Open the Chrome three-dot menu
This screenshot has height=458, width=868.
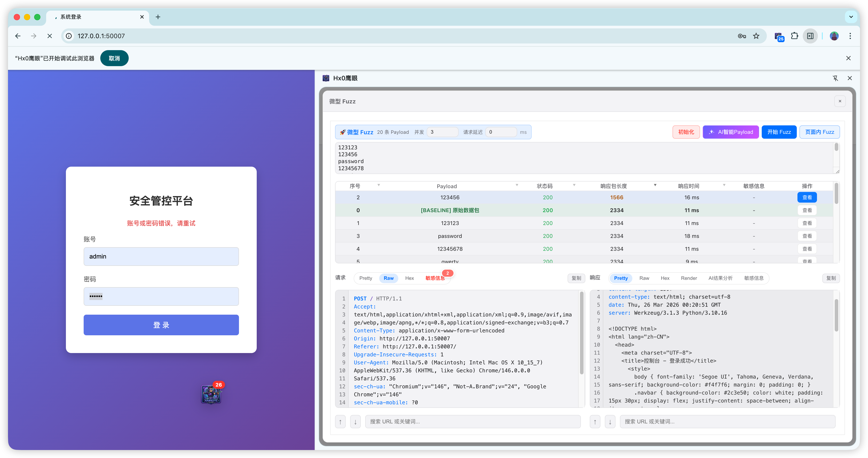pyautogui.click(x=850, y=36)
